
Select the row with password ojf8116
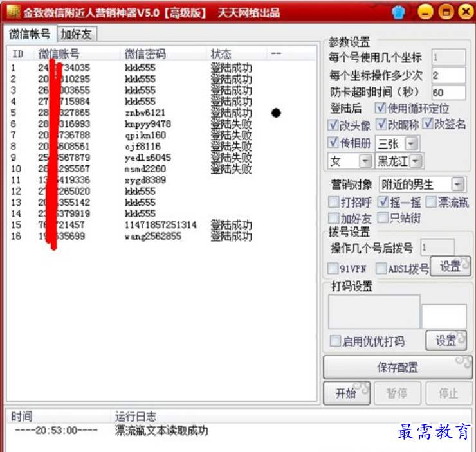pyautogui.click(x=161, y=146)
